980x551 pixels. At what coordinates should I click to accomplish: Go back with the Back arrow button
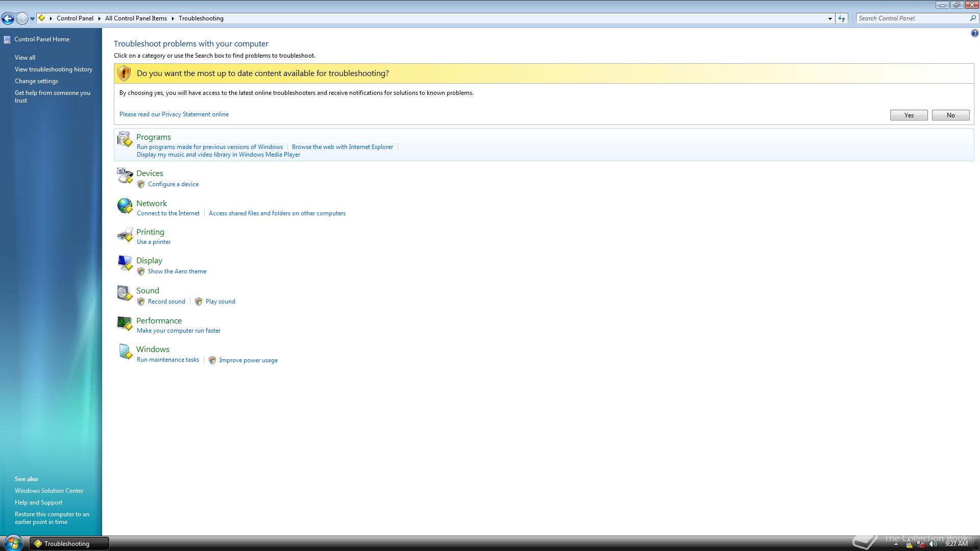(x=8, y=19)
